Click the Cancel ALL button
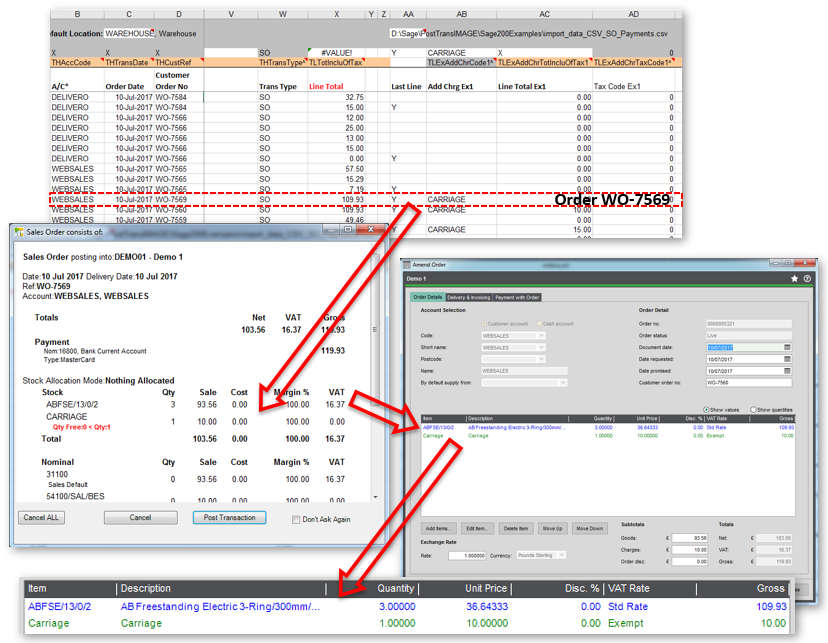 pos(41,517)
